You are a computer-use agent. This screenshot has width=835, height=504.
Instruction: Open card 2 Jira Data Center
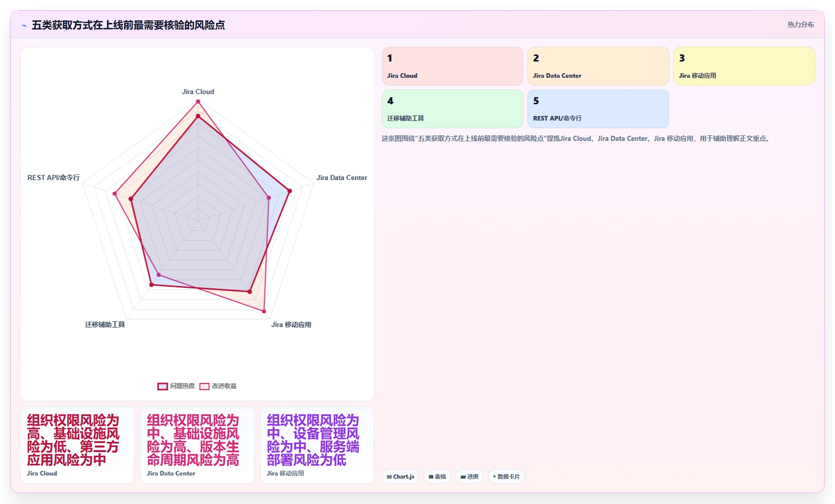tap(598, 66)
